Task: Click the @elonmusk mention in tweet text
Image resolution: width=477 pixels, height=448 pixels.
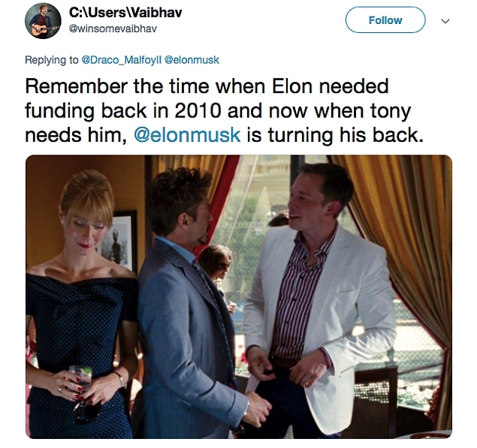Action: point(187,135)
